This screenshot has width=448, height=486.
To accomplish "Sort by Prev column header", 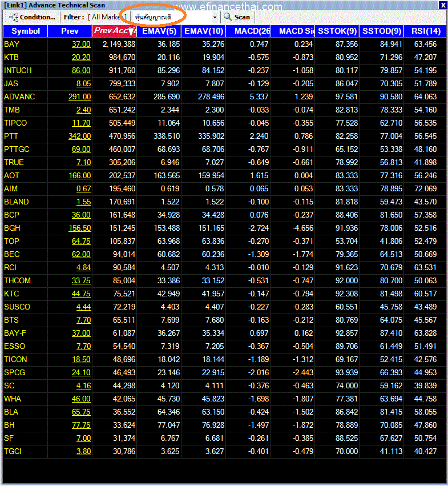I will 70,31.
